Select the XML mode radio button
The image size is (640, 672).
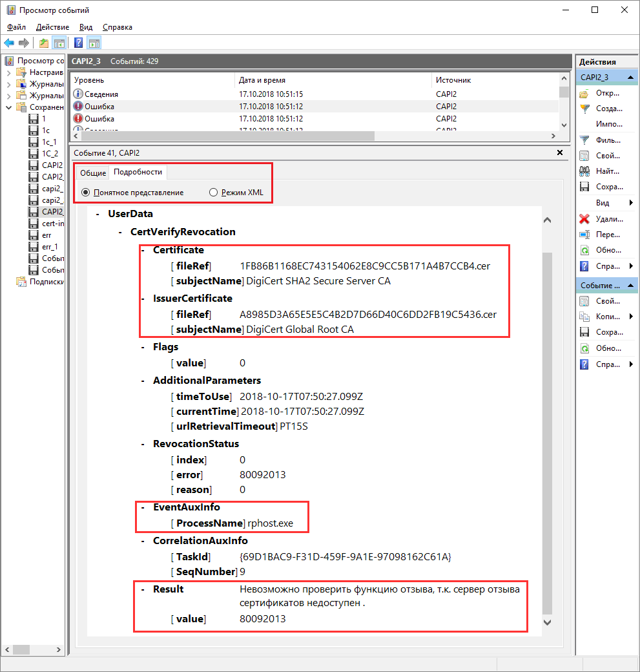214,193
